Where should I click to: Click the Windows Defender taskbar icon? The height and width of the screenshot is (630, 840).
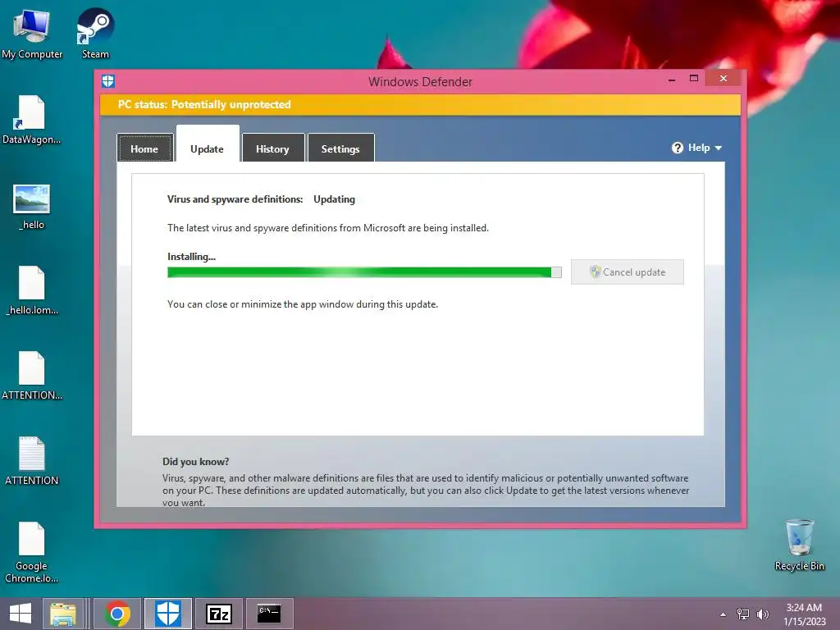[167, 614]
